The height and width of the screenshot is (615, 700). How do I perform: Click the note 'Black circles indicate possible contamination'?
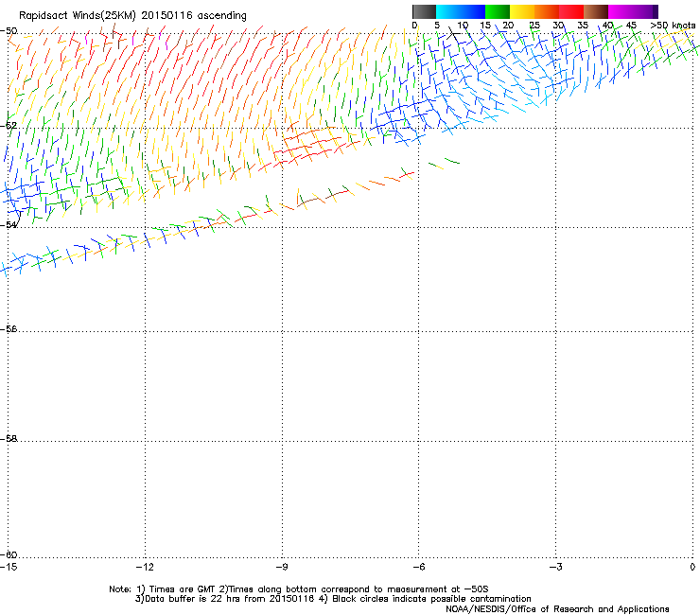click(x=431, y=599)
